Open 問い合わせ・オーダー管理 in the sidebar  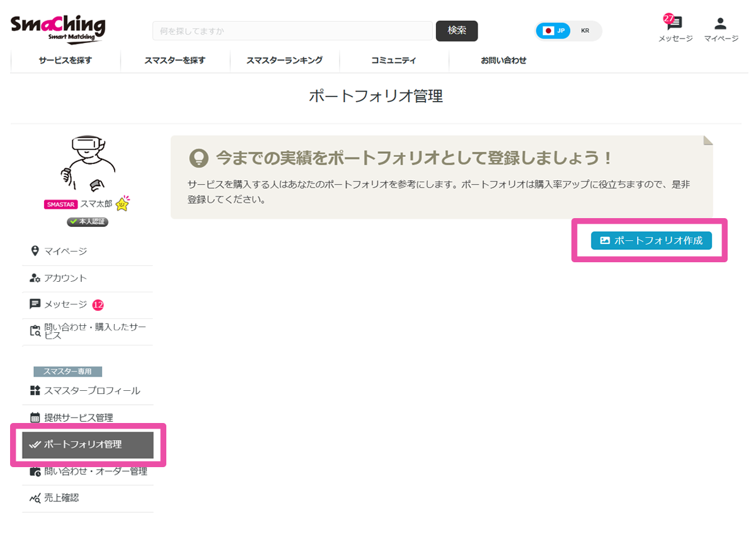tap(95, 472)
